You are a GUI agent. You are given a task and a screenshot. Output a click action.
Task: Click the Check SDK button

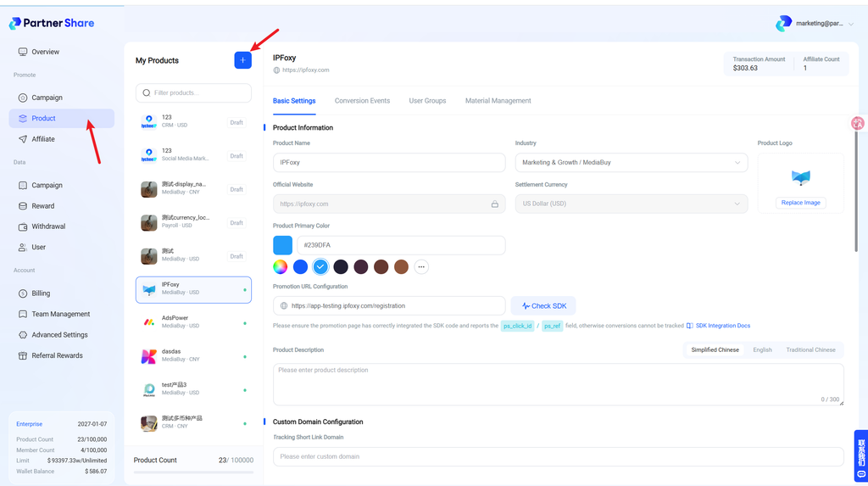pyautogui.click(x=543, y=306)
